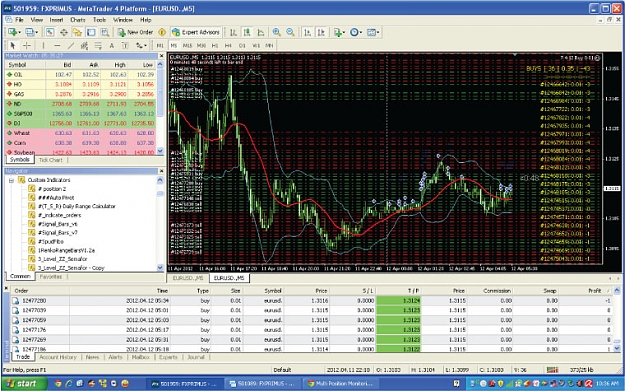Open the Account History terminal tab

tap(58, 357)
